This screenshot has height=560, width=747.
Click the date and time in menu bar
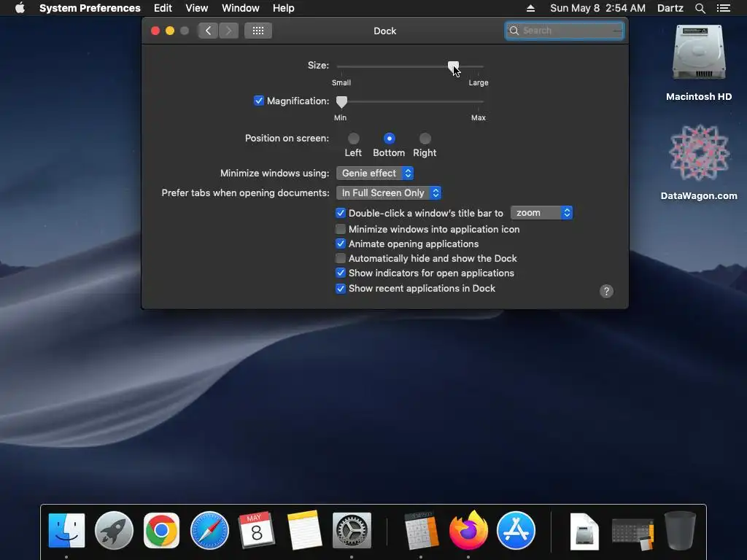597,8
